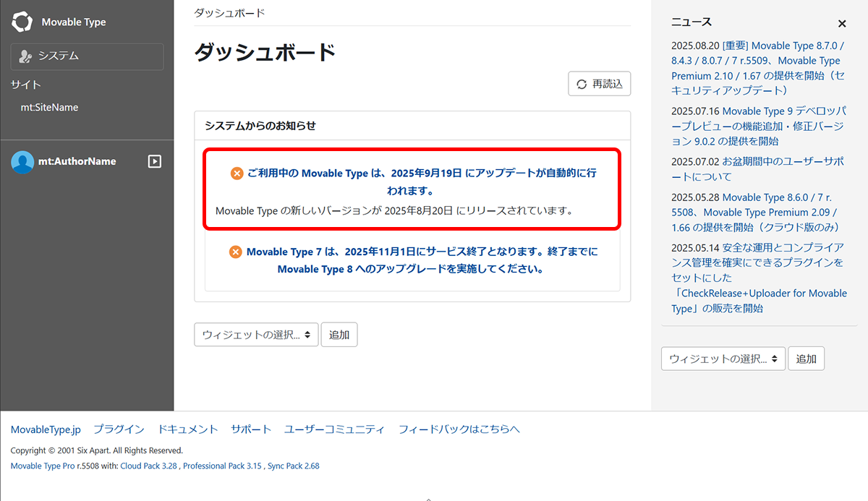The height and width of the screenshot is (501, 868).
Task: Open the ドキュメント footer link
Action: [x=188, y=429]
